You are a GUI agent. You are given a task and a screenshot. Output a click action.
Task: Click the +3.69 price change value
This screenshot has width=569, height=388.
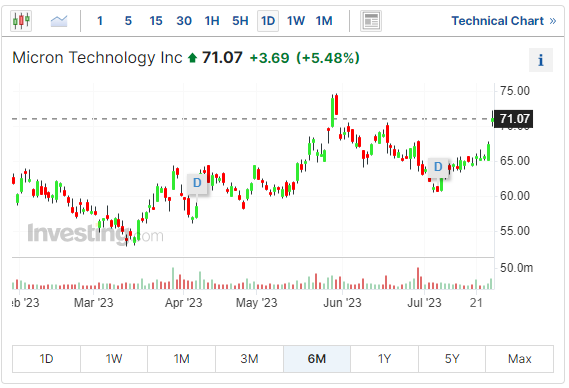click(x=269, y=58)
